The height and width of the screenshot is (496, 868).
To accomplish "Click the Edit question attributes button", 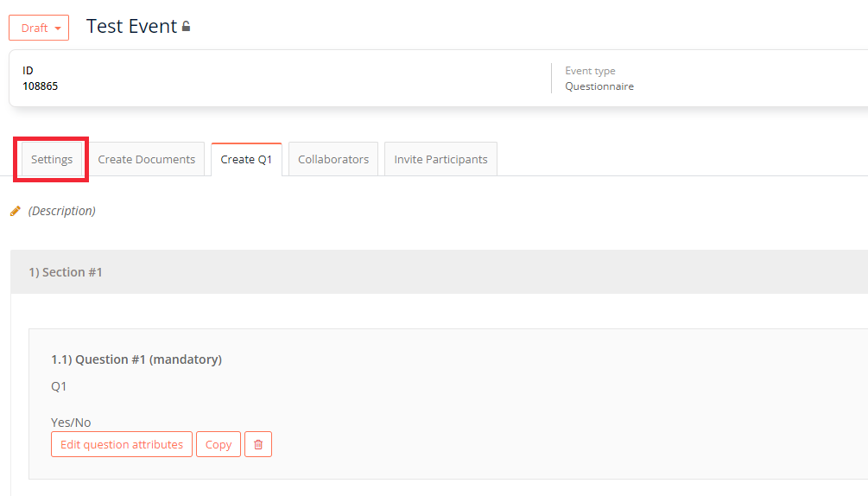I will click(122, 444).
